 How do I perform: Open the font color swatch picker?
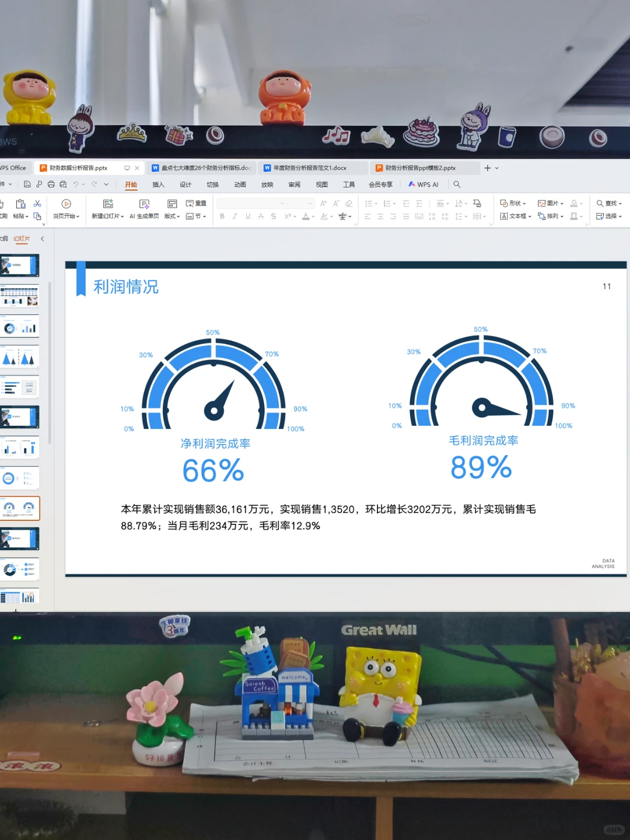click(x=307, y=215)
